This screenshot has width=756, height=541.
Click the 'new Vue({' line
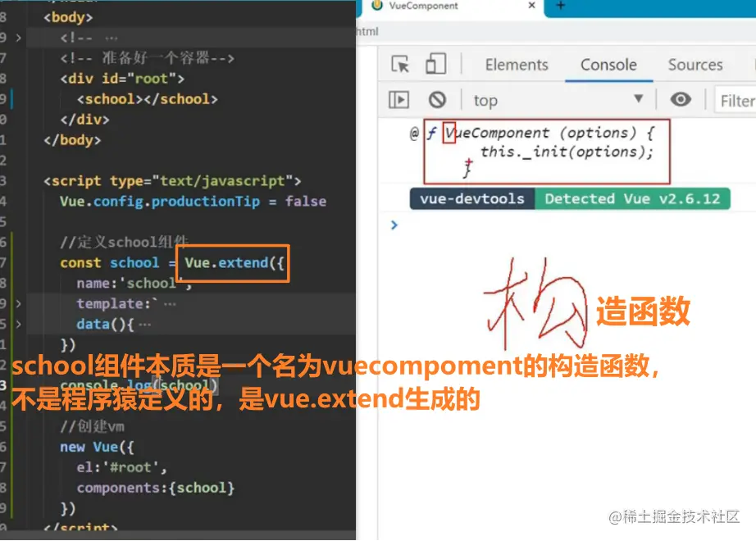97,447
